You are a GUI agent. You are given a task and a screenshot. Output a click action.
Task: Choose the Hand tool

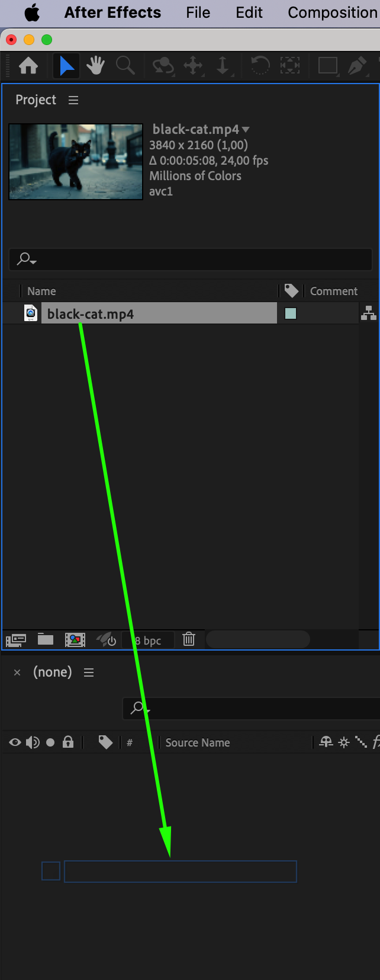(x=95, y=65)
